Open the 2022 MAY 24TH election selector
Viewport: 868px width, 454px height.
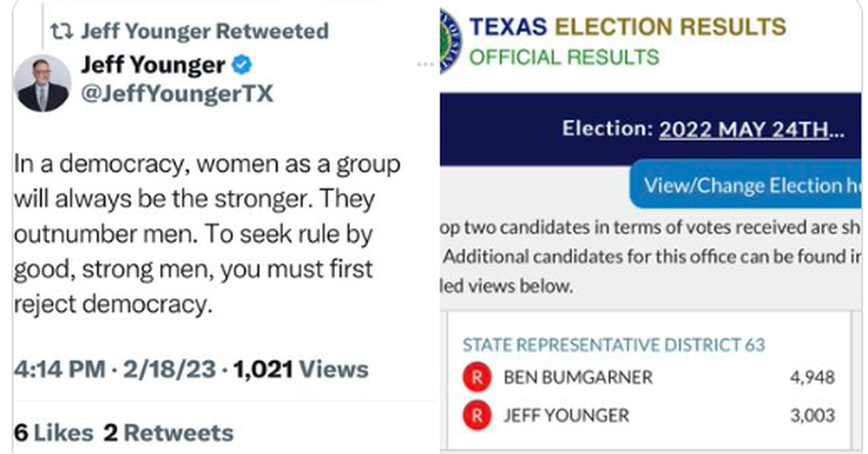(x=754, y=129)
